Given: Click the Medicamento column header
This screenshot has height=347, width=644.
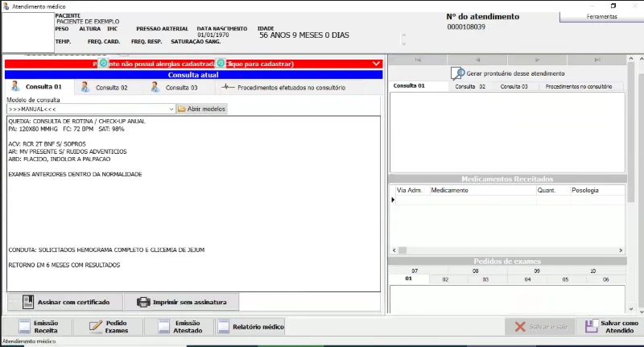Looking at the screenshot, I should [482, 190].
